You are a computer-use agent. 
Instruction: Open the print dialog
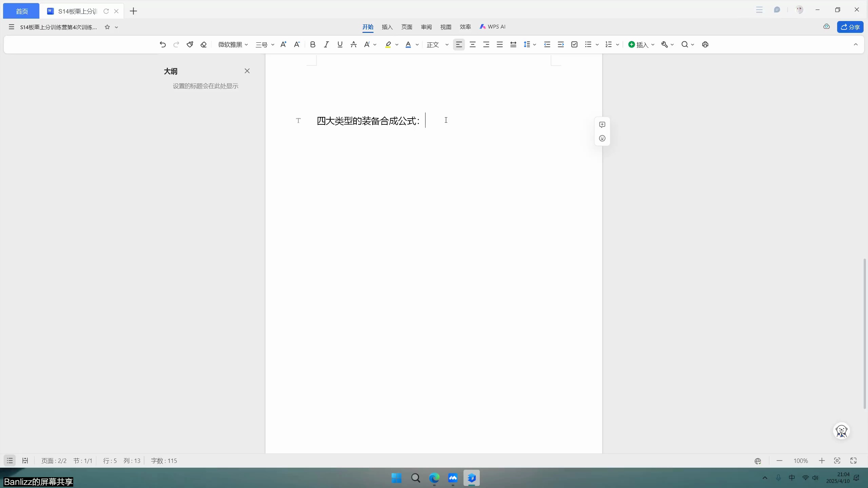click(x=705, y=44)
